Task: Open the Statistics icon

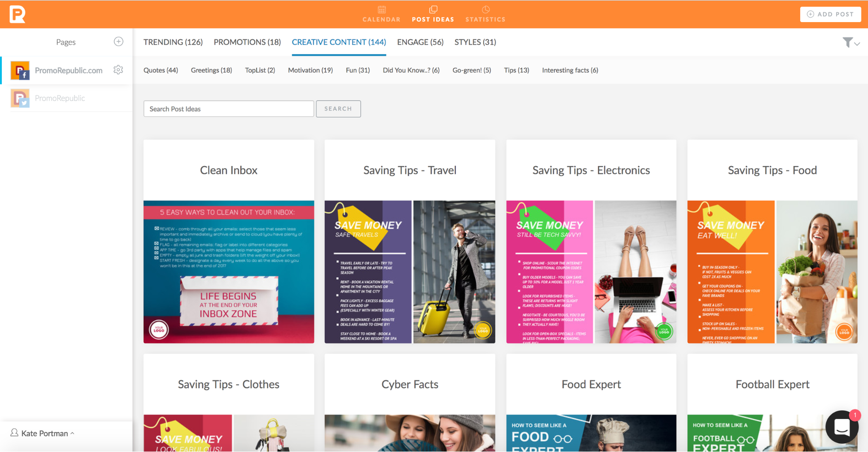Action: point(485,10)
